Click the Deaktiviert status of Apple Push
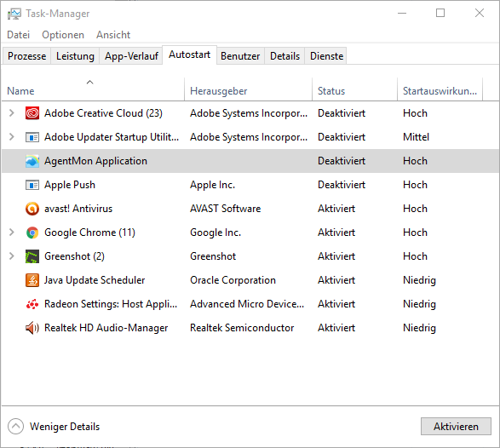The image size is (500, 448). [x=342, y=185]
